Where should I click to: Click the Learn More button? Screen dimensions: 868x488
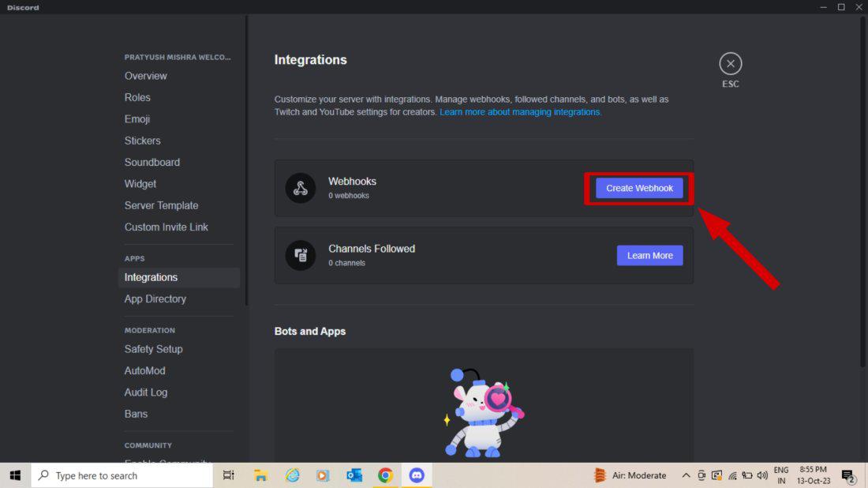pyautogui.click(x=650, y=255)
